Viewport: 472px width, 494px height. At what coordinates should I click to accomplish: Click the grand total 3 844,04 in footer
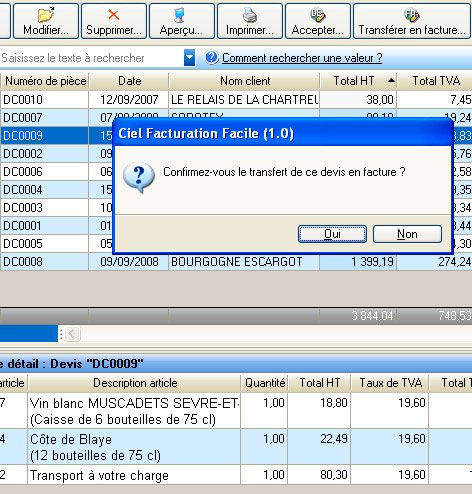[372, 316]
